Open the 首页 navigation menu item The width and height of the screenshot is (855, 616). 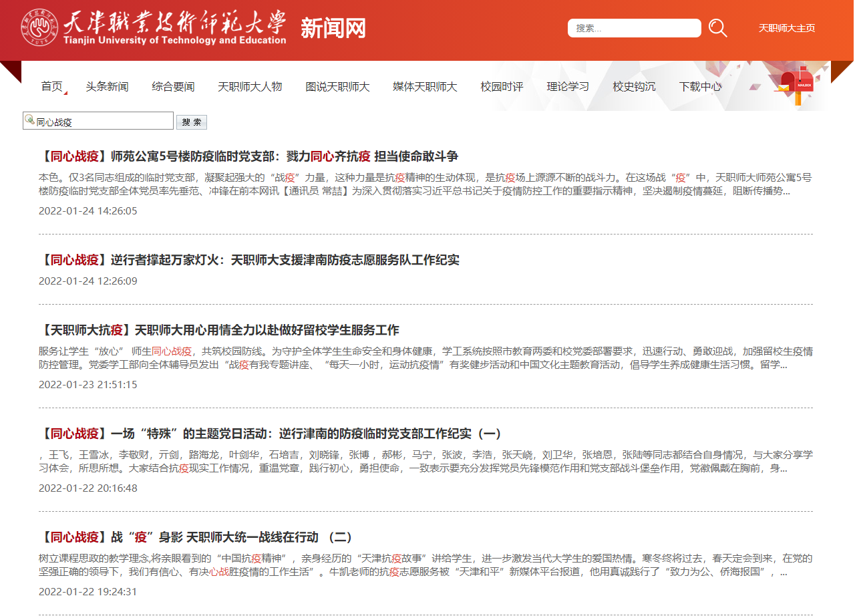click(51, 86)
